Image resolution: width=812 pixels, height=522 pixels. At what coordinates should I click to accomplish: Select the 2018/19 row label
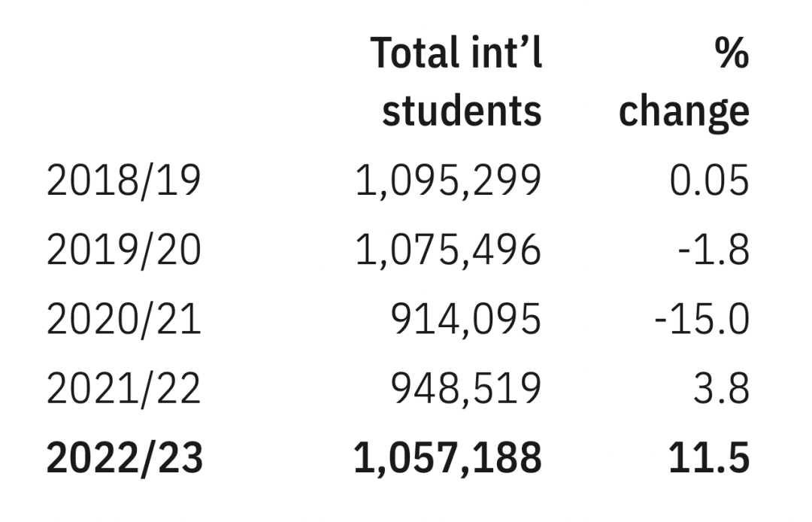(x=124, y=181)
